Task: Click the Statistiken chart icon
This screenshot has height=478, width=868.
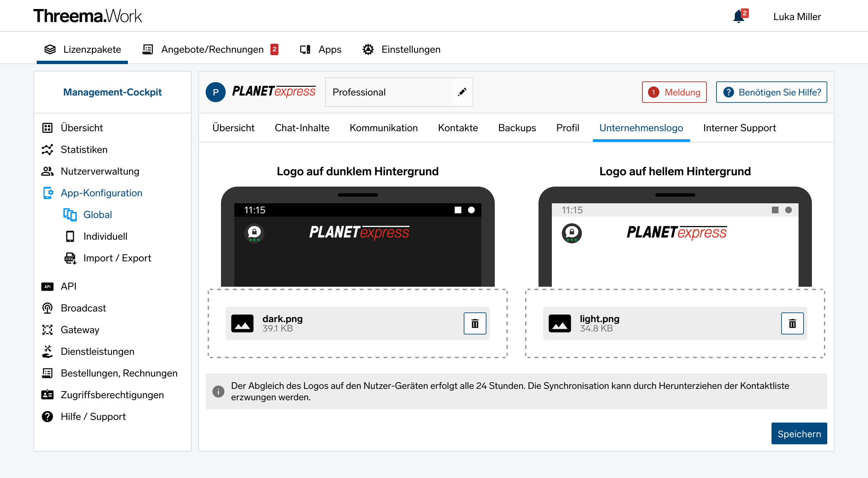Action: click(47, 150)
